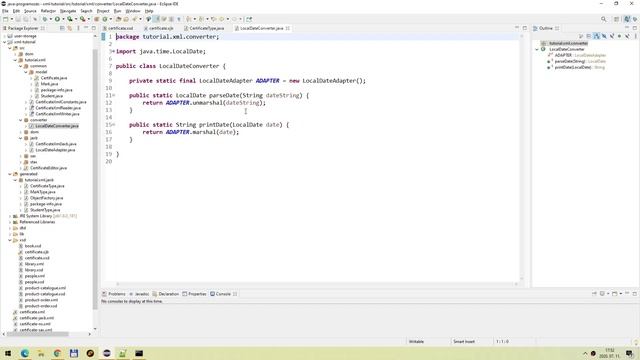Open the Refactor menu

[x=48, y=11]
